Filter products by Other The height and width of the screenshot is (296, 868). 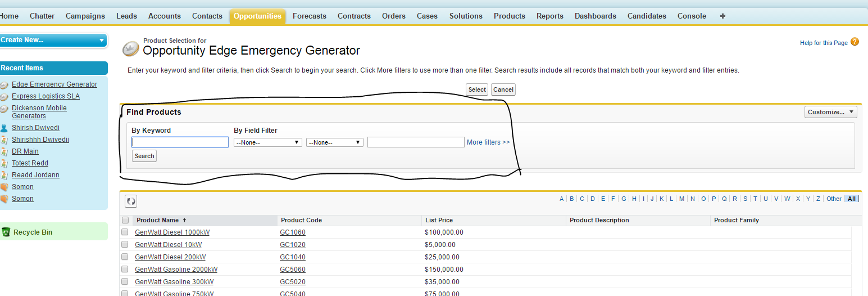click(834, 199)
